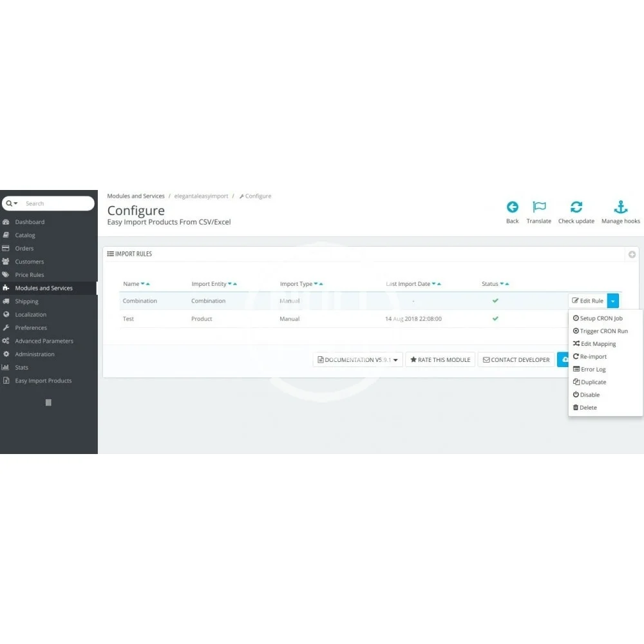
Task: Collapse the sidebar menu icon
Action: click(x=48, y=402)
